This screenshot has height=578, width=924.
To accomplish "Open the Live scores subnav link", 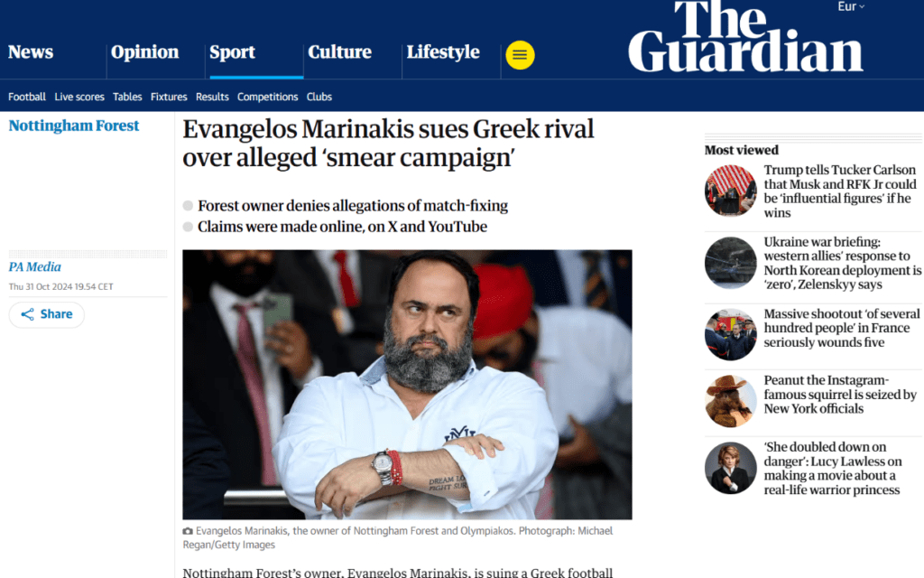I will tap(79, 97).
